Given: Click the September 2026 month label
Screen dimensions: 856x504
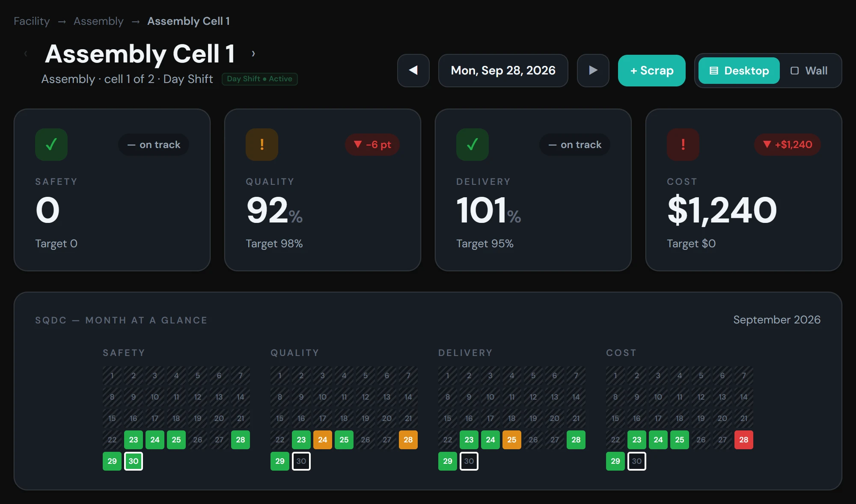Looking at the screenshot, I should [x=777, y=320].
